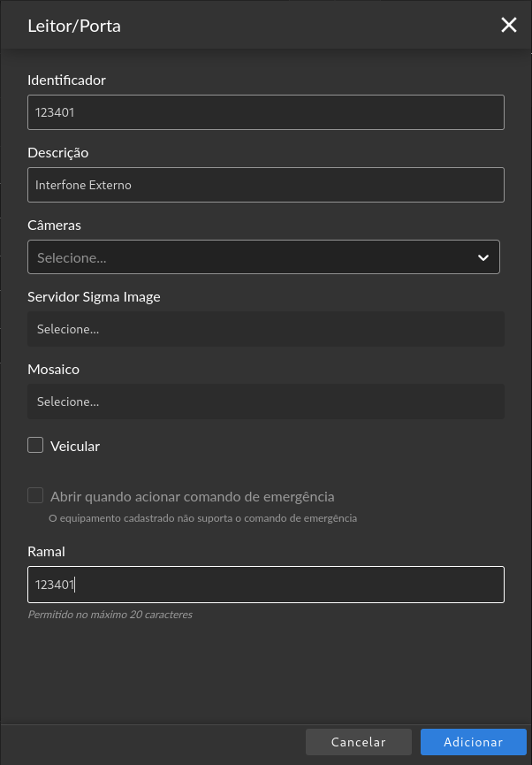Click the Identificador label
The height and width of the screenshot is (765, 532).
[67, 80]
